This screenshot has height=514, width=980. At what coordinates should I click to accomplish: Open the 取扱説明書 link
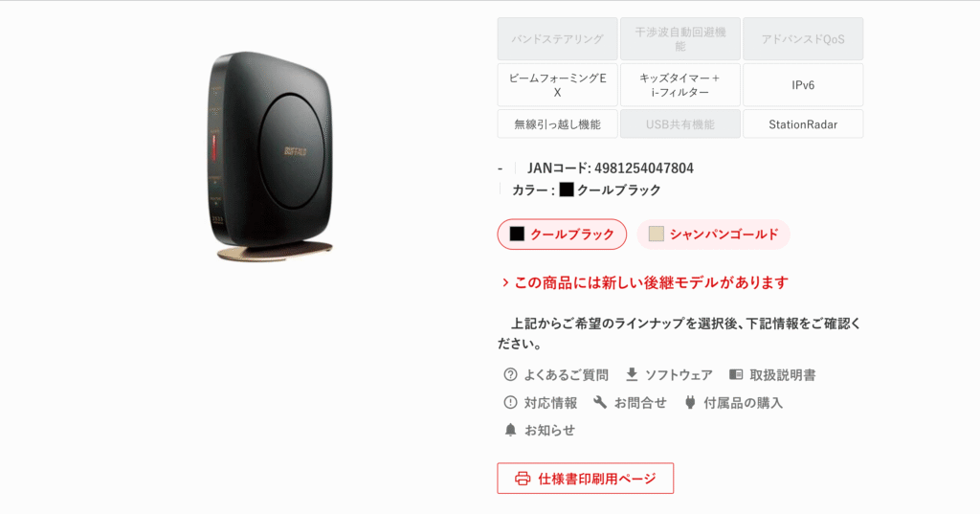(x=783, y=374)
